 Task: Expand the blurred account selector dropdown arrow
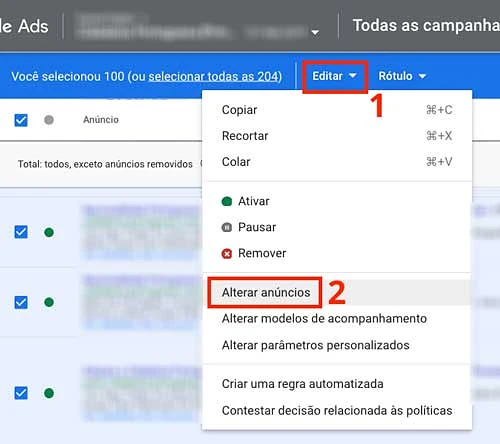(315, 32)
